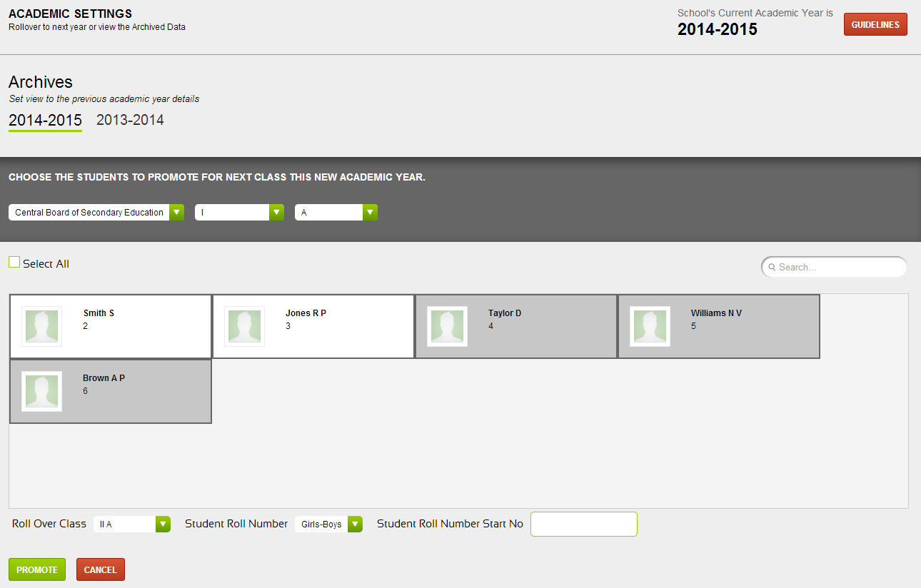The height and width of the screenshot is (588, 921).
Task: Click the Guidelines button
Action: point(875,24)
